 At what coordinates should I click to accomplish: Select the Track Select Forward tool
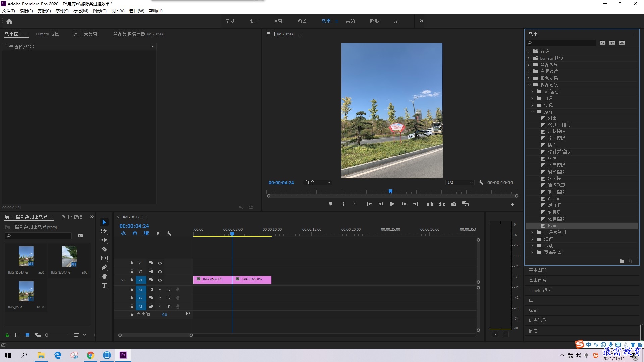click(x=104, y=231)
